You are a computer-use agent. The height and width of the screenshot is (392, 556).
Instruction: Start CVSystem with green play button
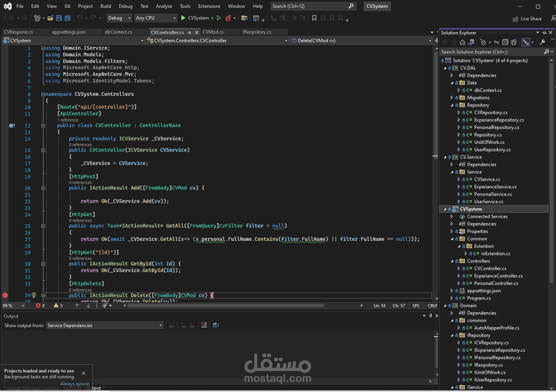(x=183, y=18)
